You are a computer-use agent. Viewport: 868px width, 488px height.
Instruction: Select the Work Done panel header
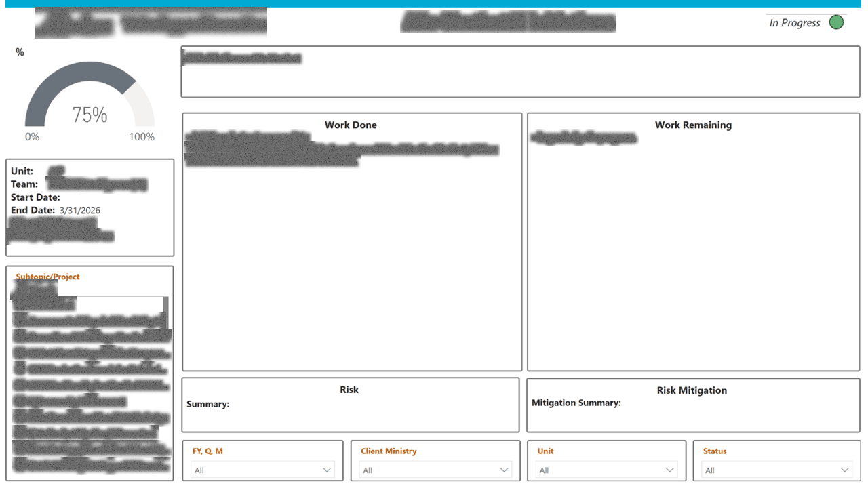coord(351,125)
